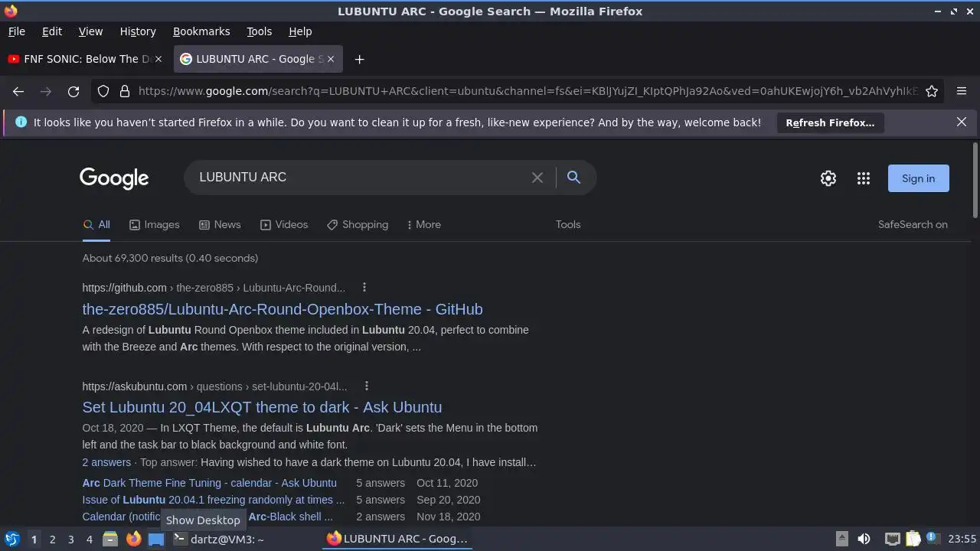This screenshot has width=980, height=551.
Task: Click the page vertical scrollbar
Action: 975,180
